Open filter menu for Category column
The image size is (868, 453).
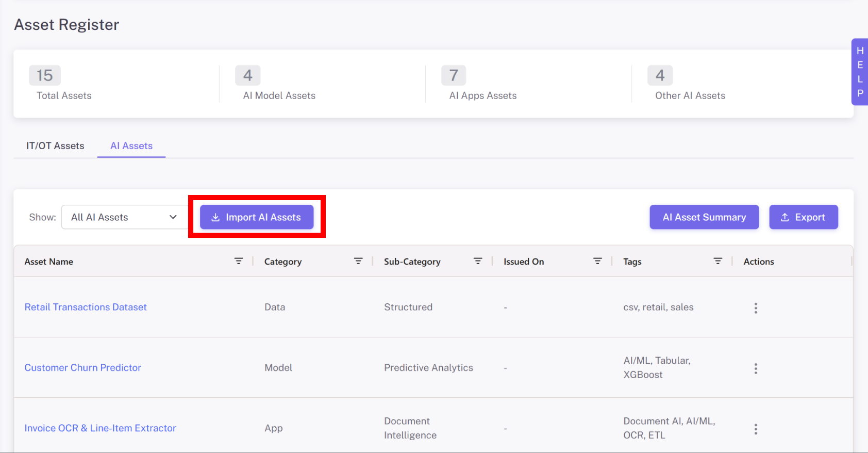tap(358, 261)
